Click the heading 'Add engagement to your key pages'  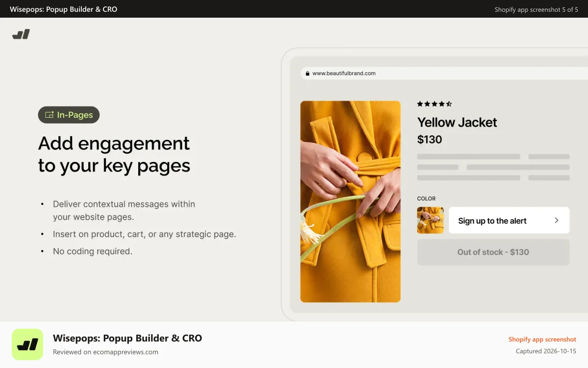coord(114,155)
